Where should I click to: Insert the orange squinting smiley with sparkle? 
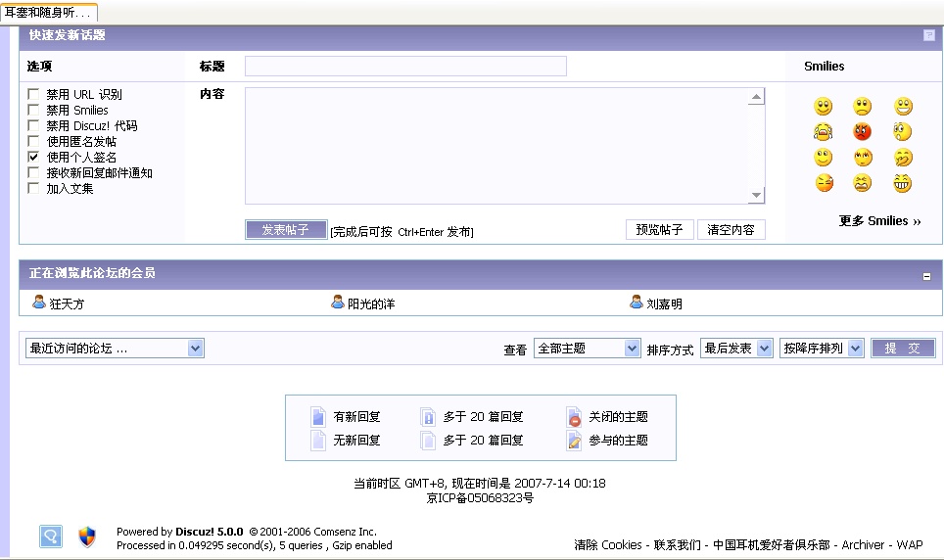point(823,182)
